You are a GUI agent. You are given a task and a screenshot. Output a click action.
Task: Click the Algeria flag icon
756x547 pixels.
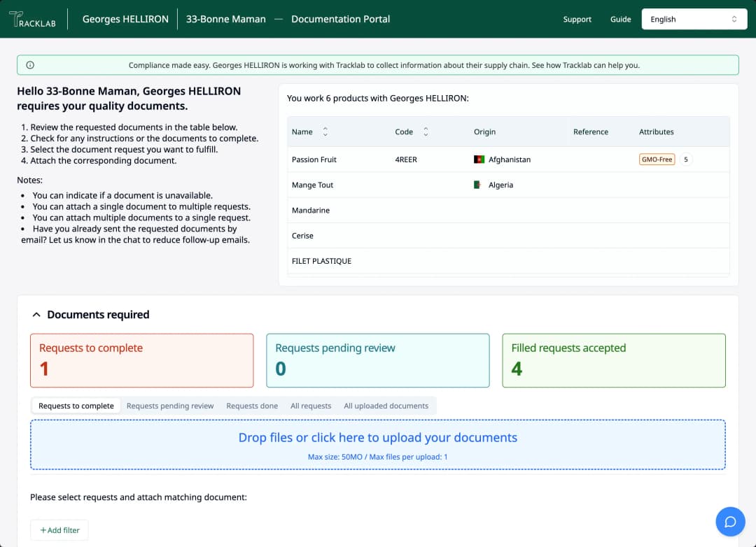point(478,185)
